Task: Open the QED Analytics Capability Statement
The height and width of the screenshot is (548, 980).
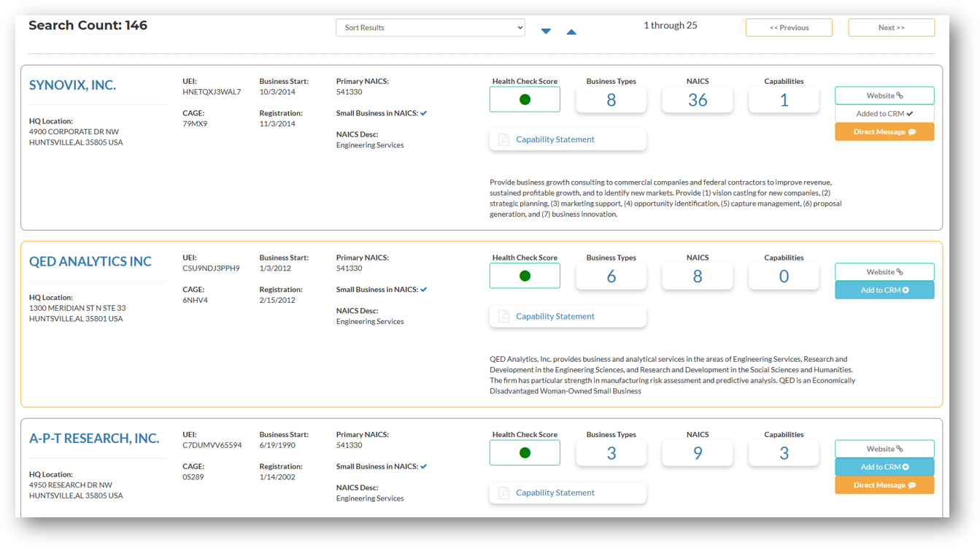Action: tap(568, 316)
